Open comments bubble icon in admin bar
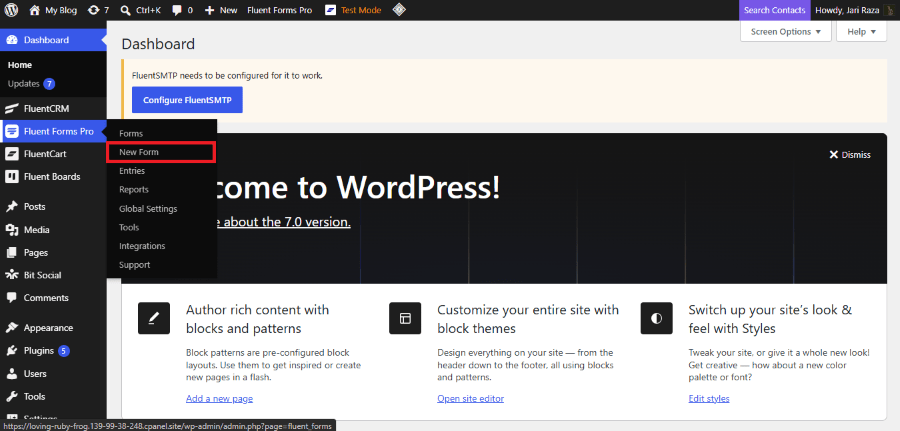 point(177,10)
